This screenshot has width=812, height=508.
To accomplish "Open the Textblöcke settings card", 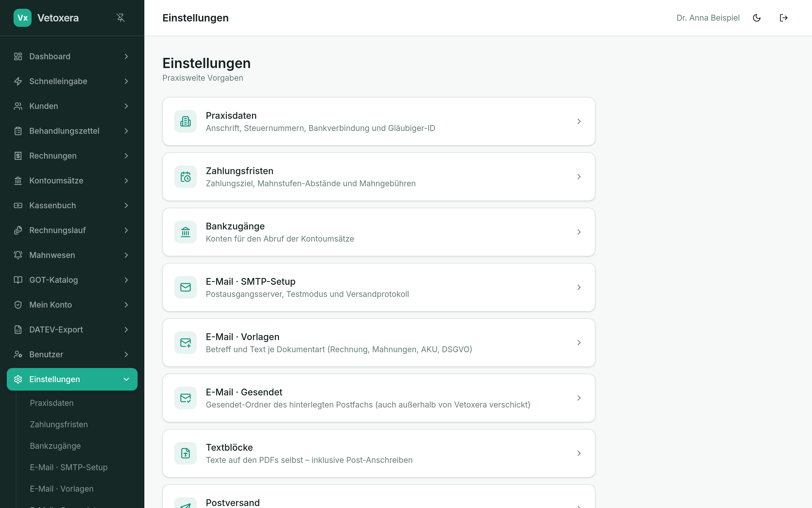I will coord(379,453).
